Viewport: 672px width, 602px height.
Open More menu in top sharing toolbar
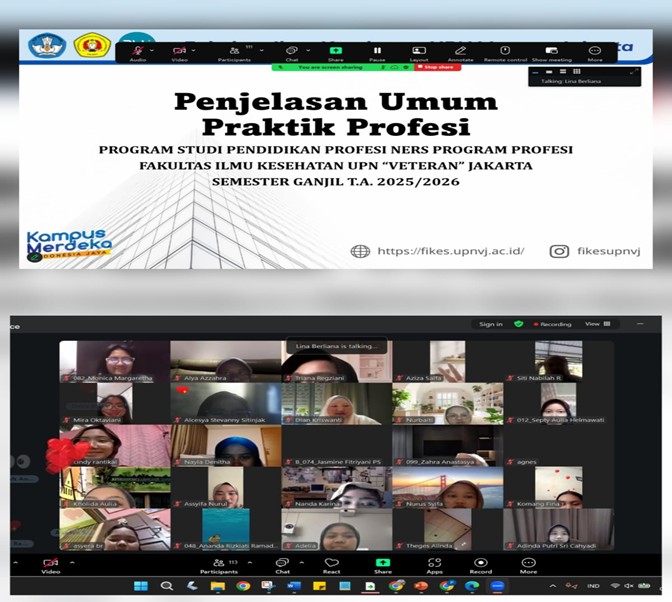595,50
